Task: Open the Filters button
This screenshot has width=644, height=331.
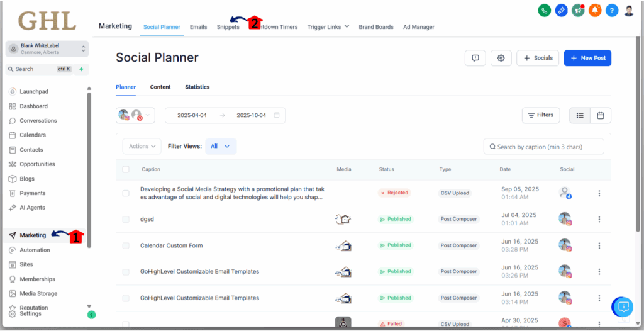Action: (x=541, y=115)
